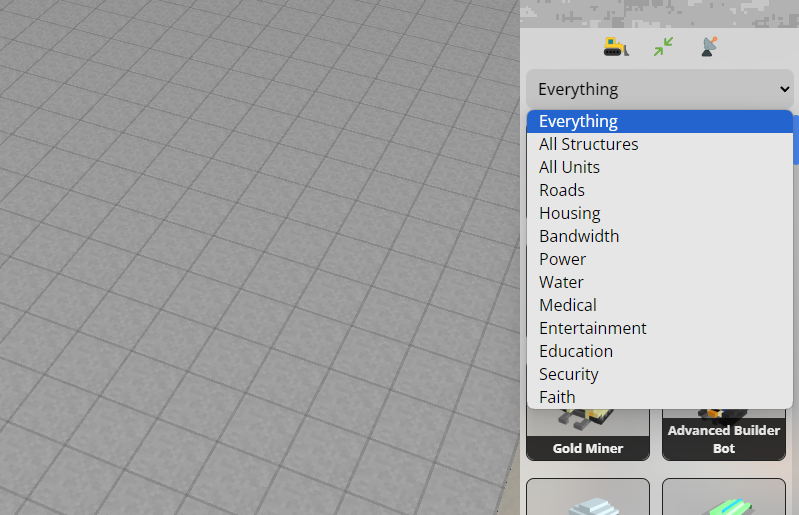Click the green collapse arrows icon
This screenshot has width=799, height=515.
point(663,47)
